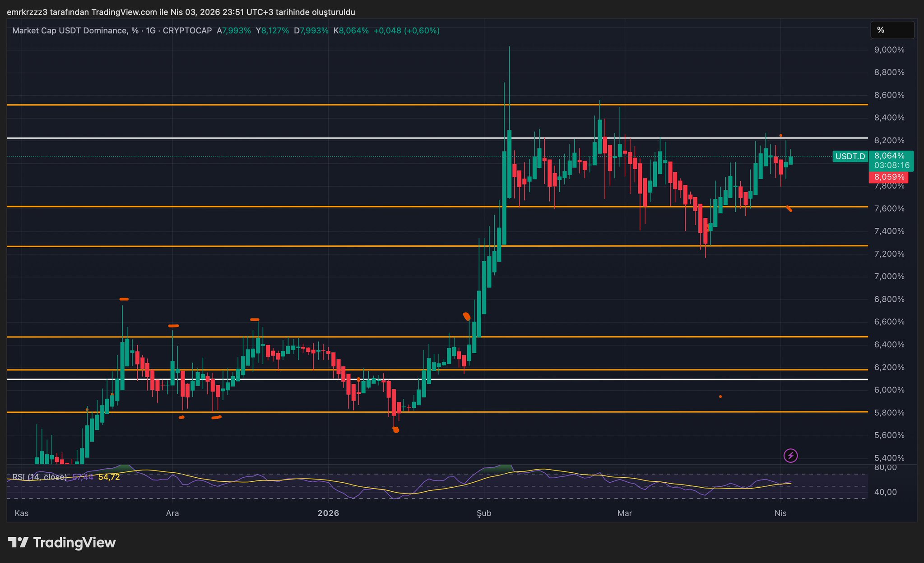Click the USDT.D symbol price tag

(x=850, y=157)
